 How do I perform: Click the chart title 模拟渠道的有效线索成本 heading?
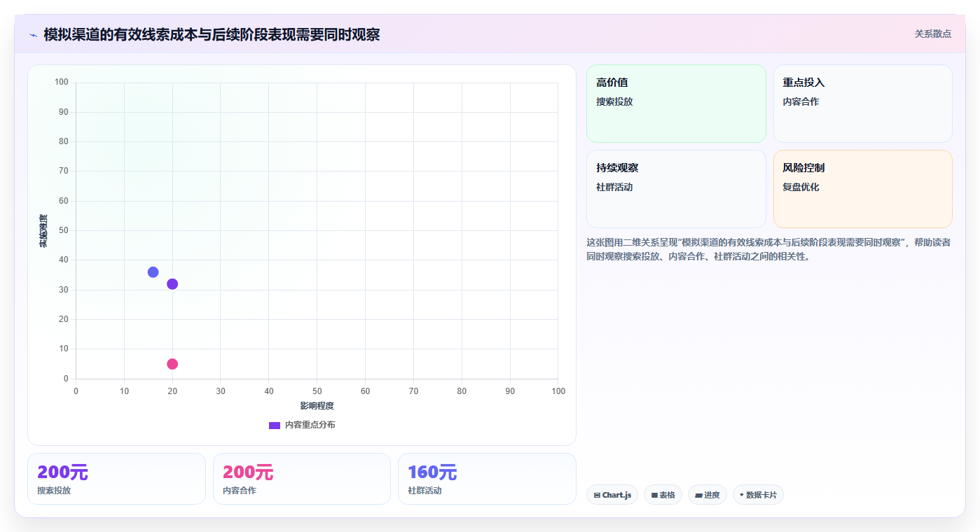coord(212,34)
